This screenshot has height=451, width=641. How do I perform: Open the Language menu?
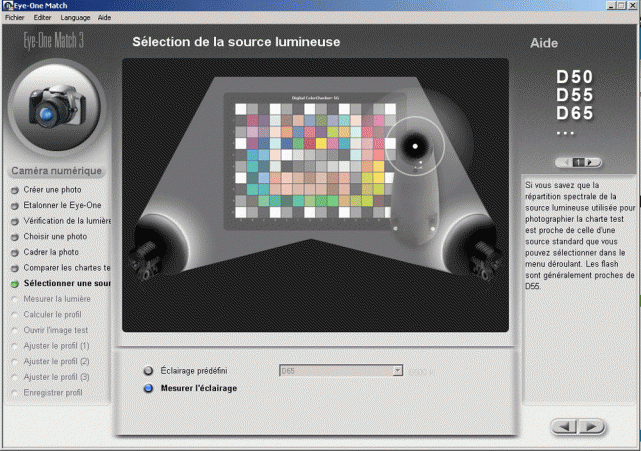coord(75,18)
